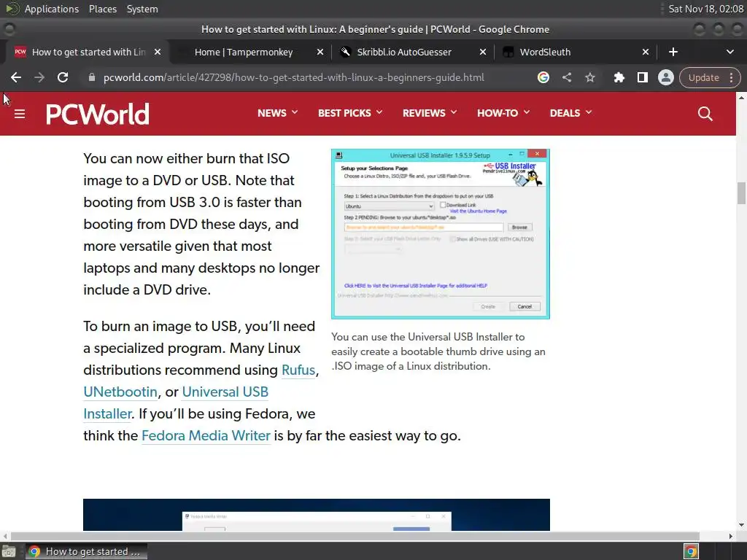Open the Places menu
The height and width of the screenshot is (560, 747).
[102, 9]
